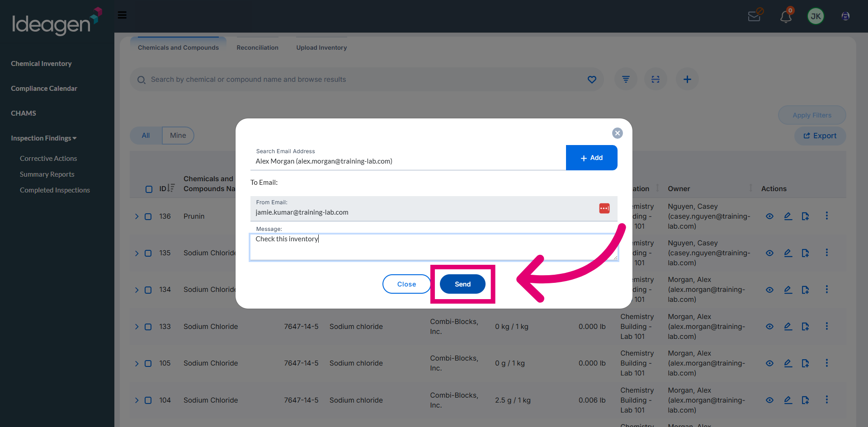
Task: Click the favorites heart icon in search bar
Action: click(x=592, y=80)
